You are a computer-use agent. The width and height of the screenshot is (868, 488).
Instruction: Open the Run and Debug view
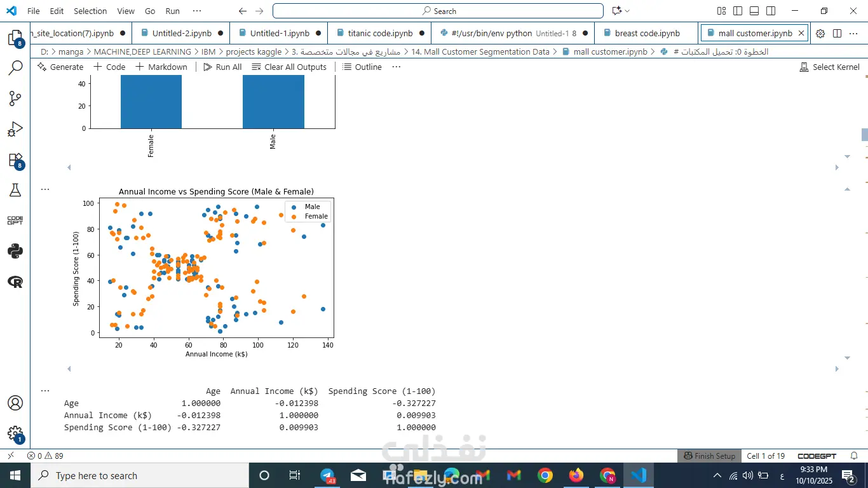point(15,130)
